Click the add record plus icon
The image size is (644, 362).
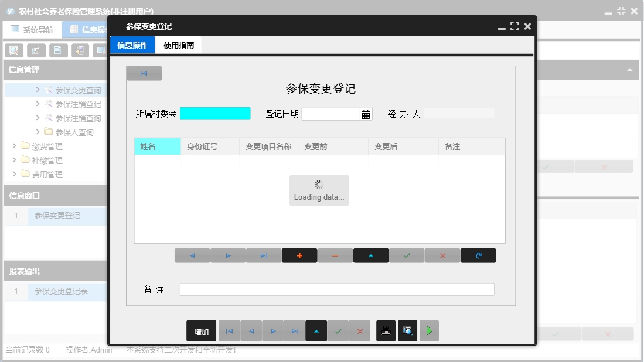[x=299, y=255]
